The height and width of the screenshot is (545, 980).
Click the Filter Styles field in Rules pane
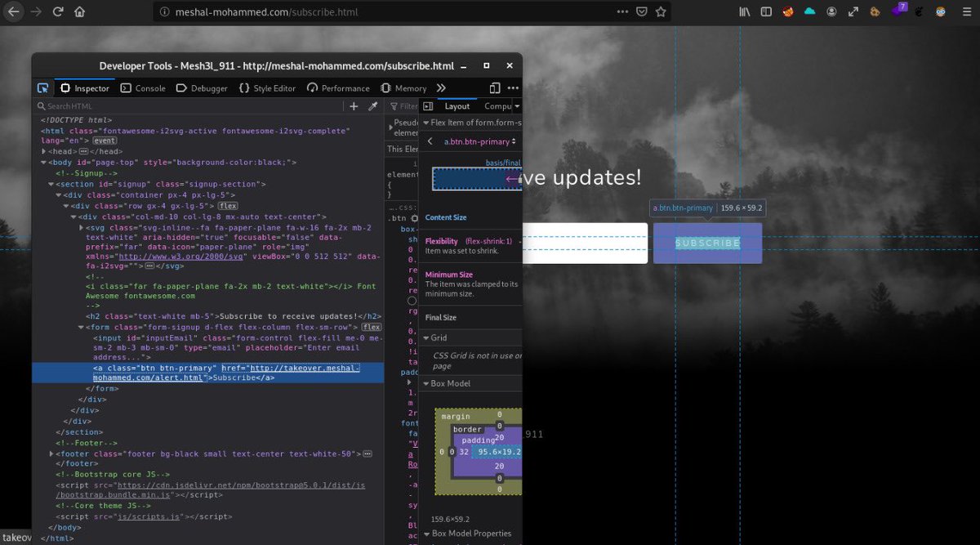point(402,106)
